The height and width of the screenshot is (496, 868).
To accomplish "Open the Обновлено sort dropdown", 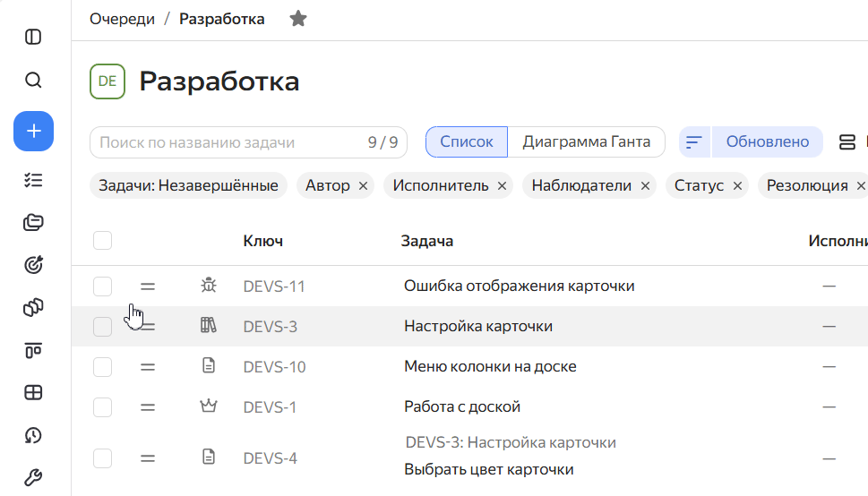I will click(768, 142).
